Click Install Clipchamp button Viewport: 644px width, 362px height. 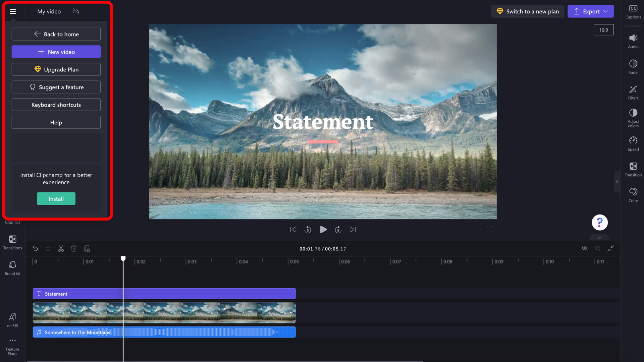tap(56, 198)
